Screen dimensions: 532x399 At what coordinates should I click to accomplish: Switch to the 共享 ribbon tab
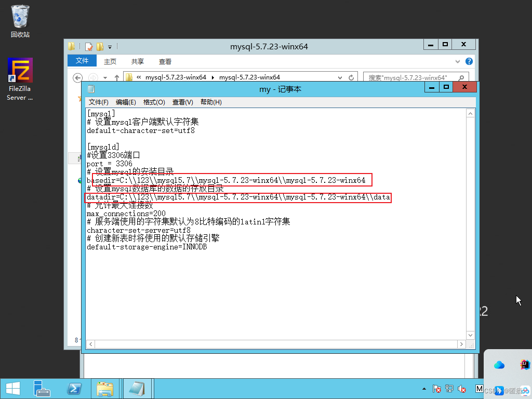coord(137,61)
